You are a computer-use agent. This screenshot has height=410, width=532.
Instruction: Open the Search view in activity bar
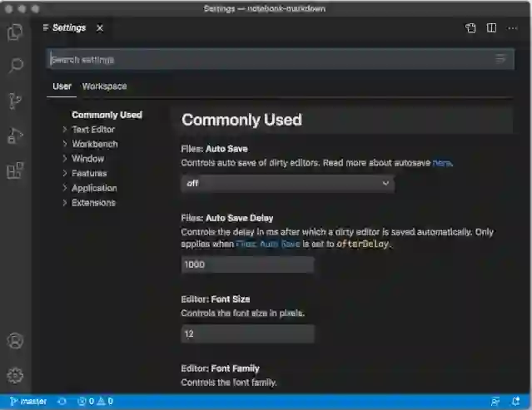click(x=15, y=65)
